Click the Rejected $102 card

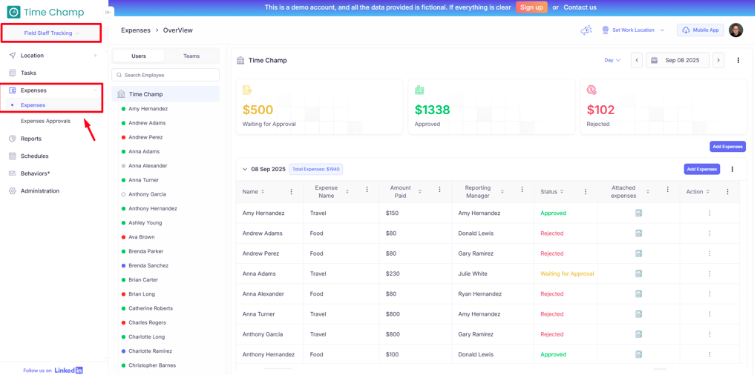click(663, 107)
